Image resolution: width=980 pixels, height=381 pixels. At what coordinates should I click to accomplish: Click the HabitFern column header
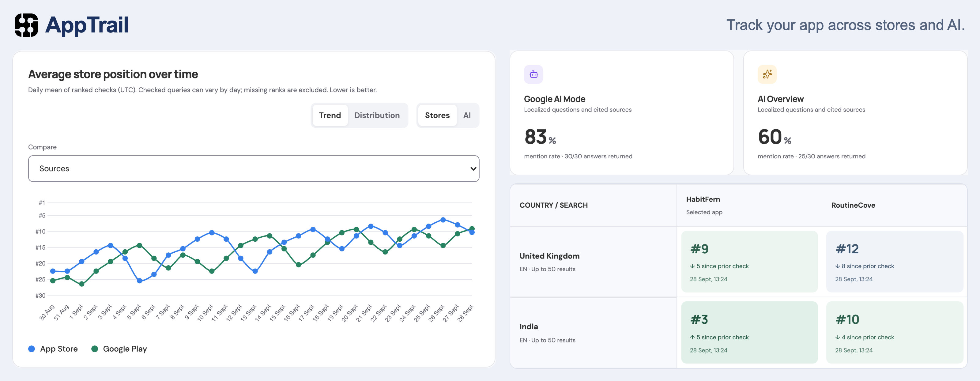click(x=703, y=199)
